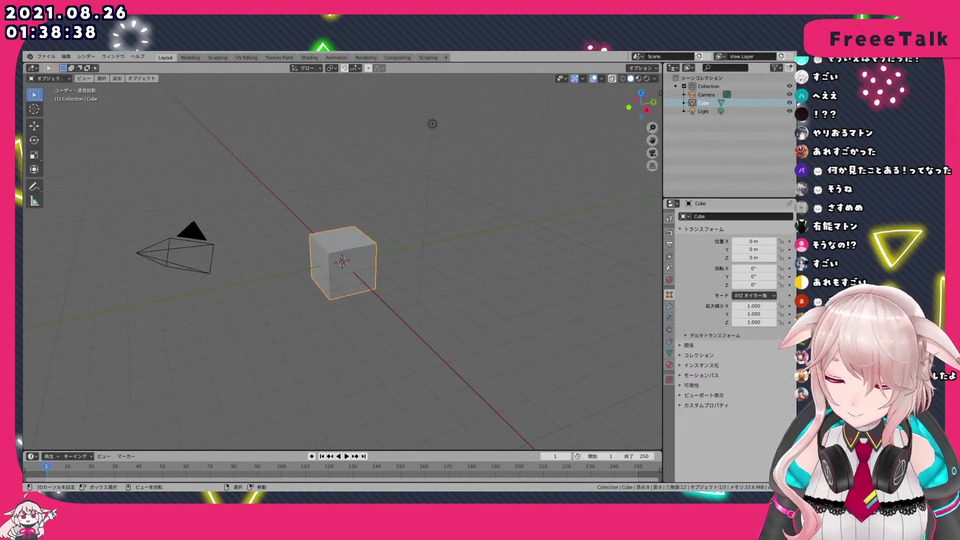This screenshot has height=540, width=960.
Task: Toggle the camera view icon
Action: click(x=652, y=153)
